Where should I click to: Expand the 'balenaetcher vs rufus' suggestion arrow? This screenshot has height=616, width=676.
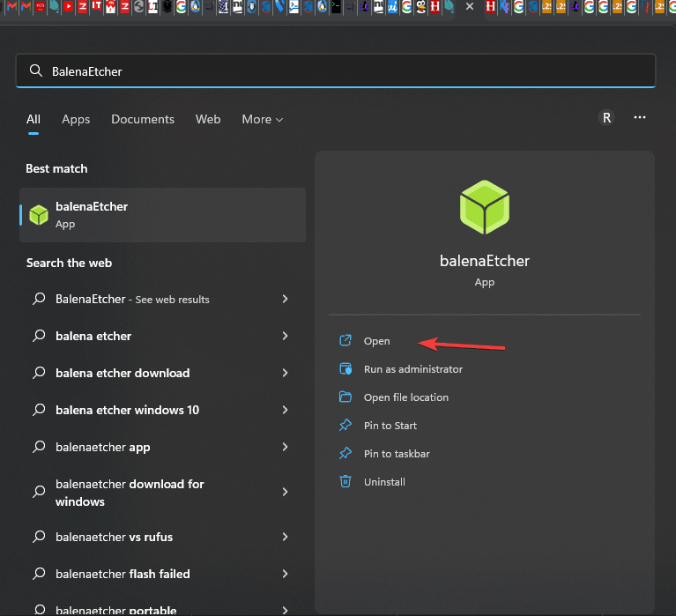coord(285,537)
